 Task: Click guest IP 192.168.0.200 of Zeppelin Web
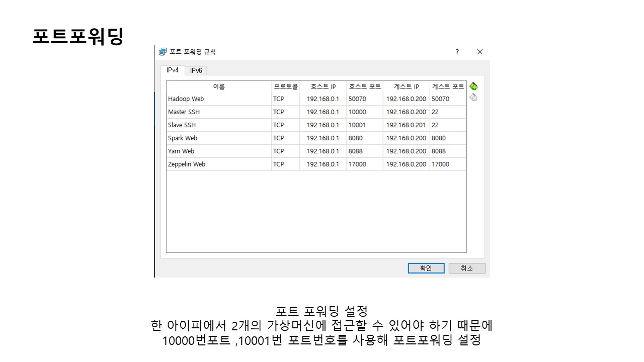click(x=406, y=164)
